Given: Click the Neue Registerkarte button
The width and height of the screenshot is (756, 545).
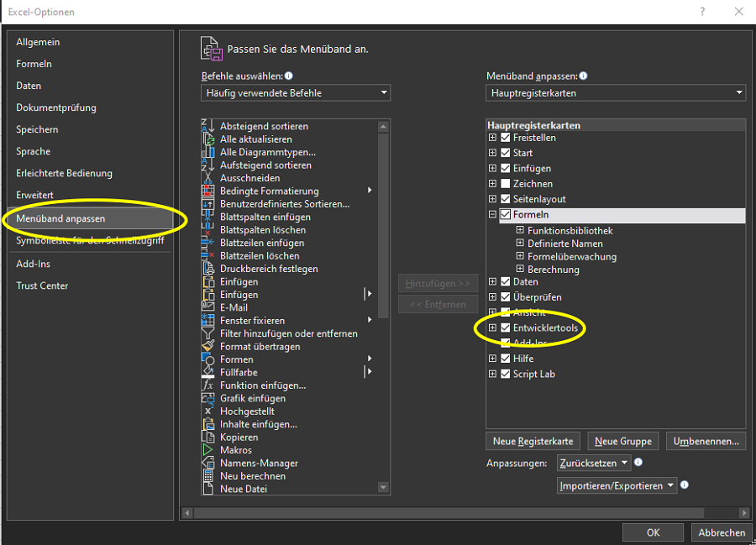Looking at the screenshot, I should (533, 441).
